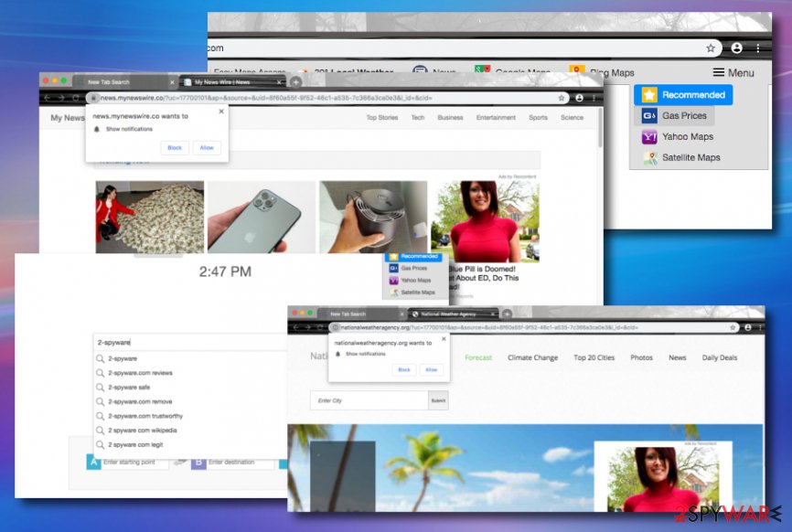This screenshot has width=792, height=532.
Task: Click search box containing 2-spyware
Action: (x=190, y=342)
